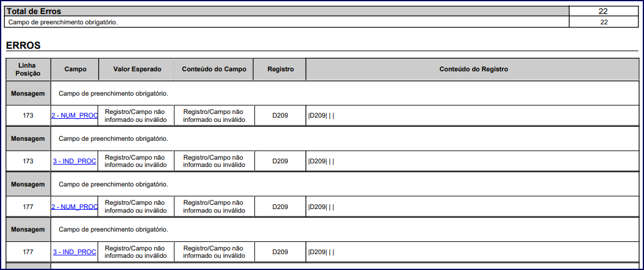644x270 pixels.
Task: Select the gray-header total count 22
Action: coord(603,12)
